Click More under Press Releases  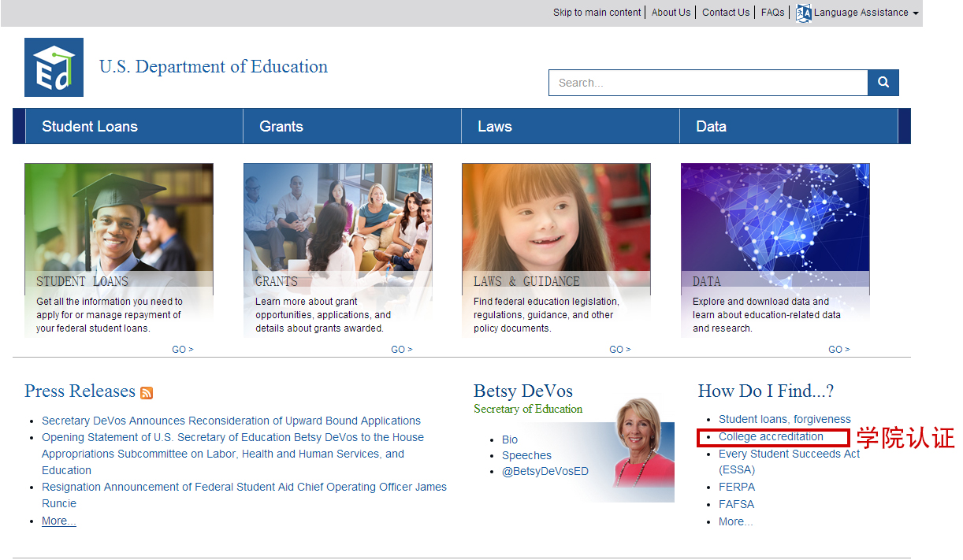[59, 521]
